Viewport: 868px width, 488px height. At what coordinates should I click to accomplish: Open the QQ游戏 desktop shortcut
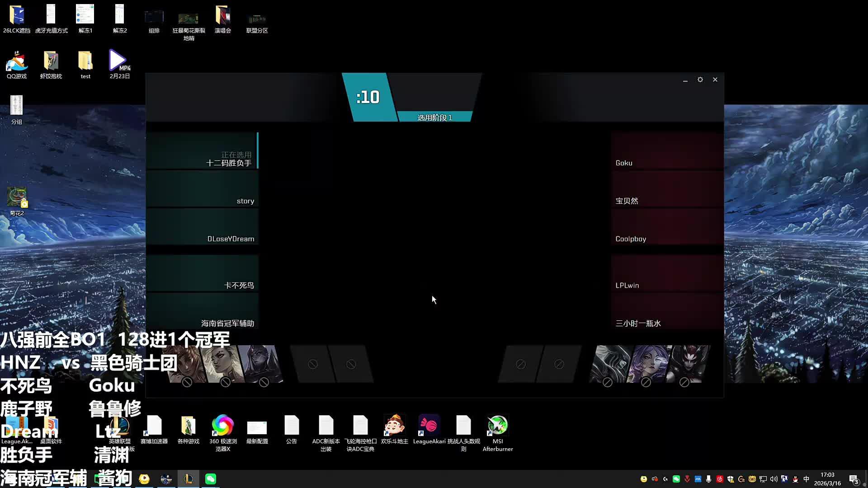tap(17, 62)
